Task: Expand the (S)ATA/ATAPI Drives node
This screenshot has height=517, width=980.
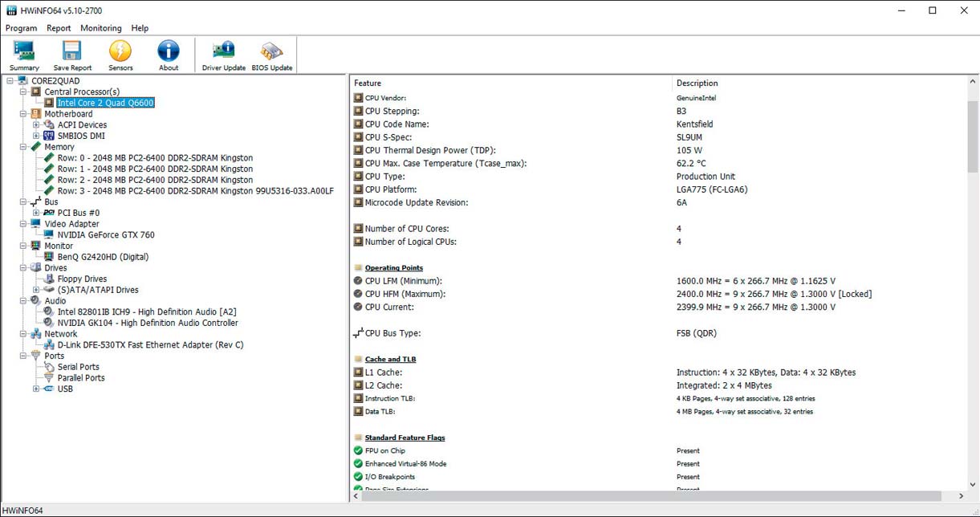Action: [x=36, y=290]
